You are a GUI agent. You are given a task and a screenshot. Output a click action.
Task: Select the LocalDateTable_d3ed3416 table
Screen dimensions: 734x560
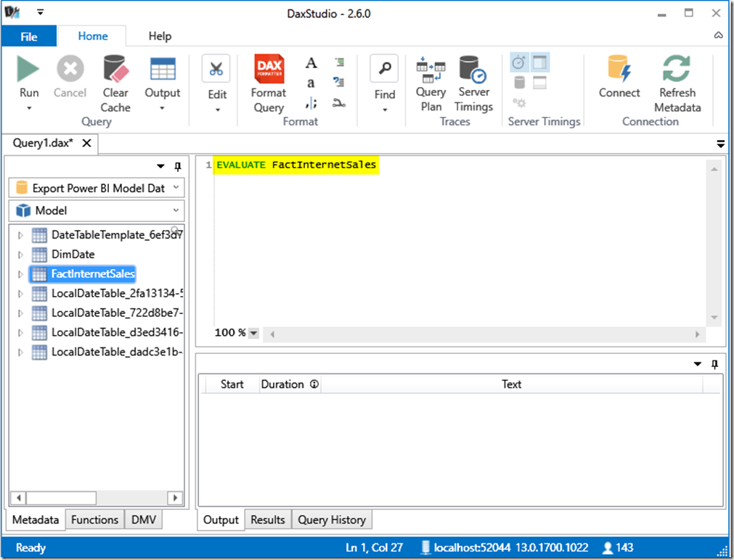pyautogui.click(x=117, y=332)
